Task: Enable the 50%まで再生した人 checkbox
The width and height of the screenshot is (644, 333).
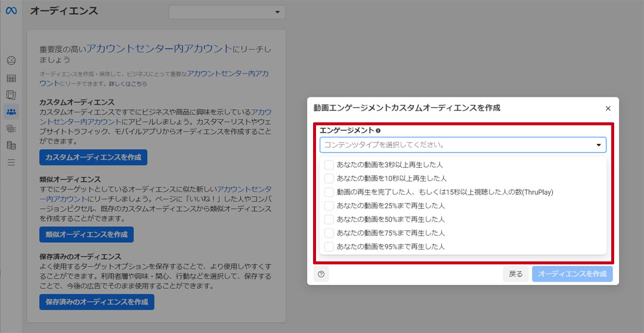Action: click(329, 219)
